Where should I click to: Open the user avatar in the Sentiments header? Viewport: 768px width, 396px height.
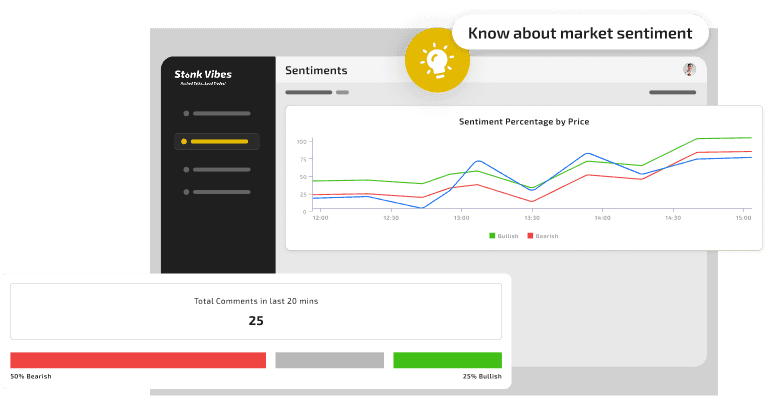click(x=689, y=70)
